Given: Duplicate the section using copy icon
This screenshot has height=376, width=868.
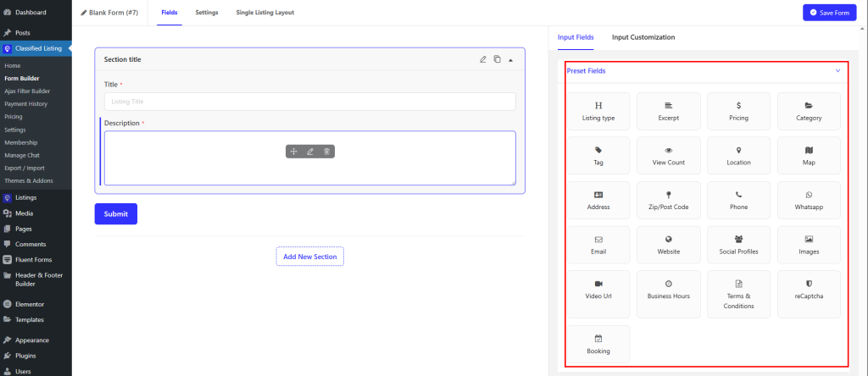Looking at the screenshot, I should [497, 59].
